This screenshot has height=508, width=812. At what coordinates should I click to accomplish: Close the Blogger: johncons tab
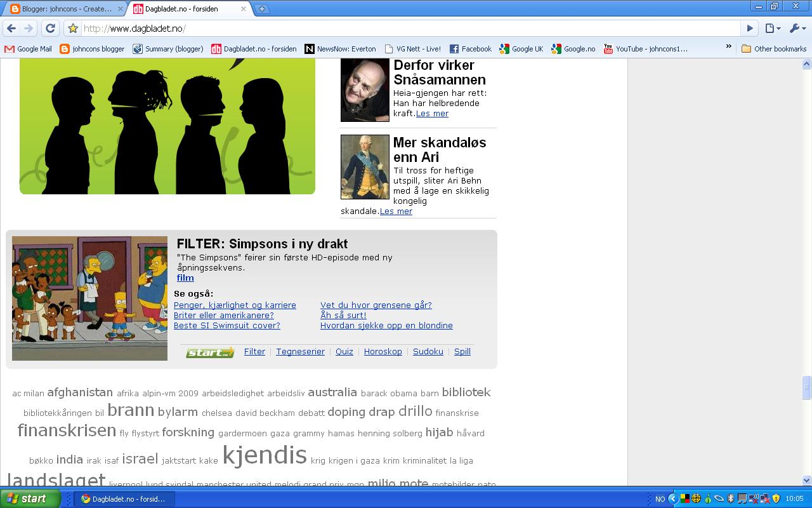(119, 9)
